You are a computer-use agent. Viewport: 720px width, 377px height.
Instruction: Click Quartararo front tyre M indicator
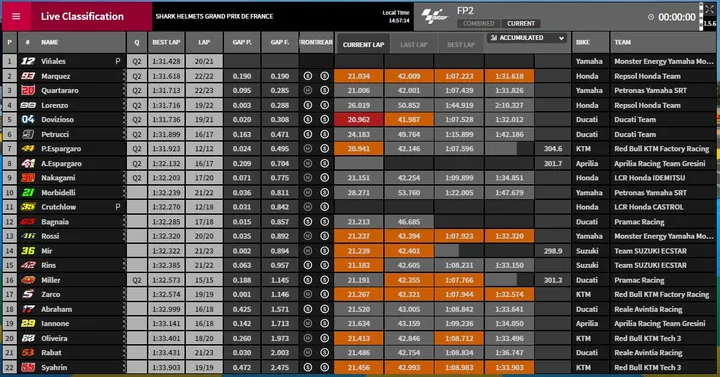tap(308, 90)
